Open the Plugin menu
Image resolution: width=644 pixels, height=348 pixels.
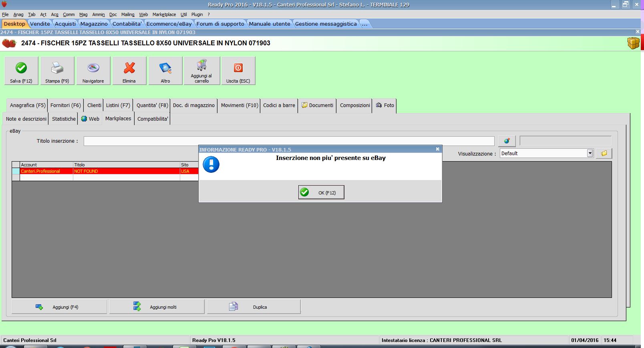(x=197, y=14)
